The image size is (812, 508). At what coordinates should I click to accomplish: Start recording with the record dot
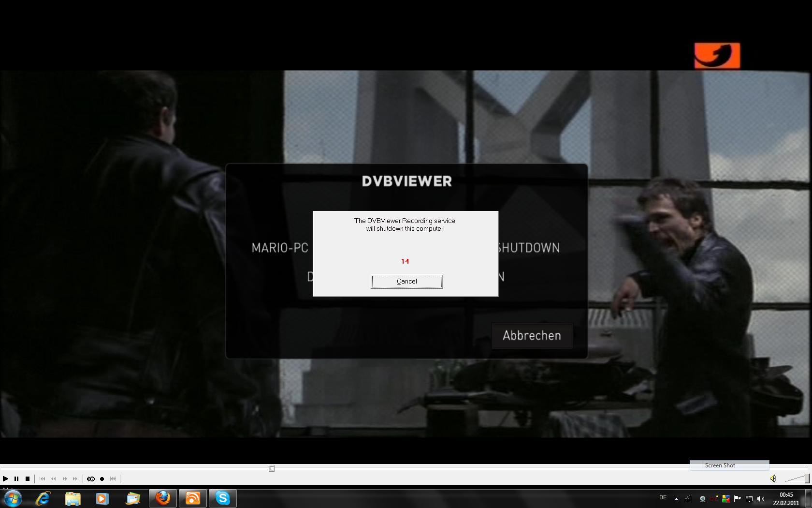point(102,478)
